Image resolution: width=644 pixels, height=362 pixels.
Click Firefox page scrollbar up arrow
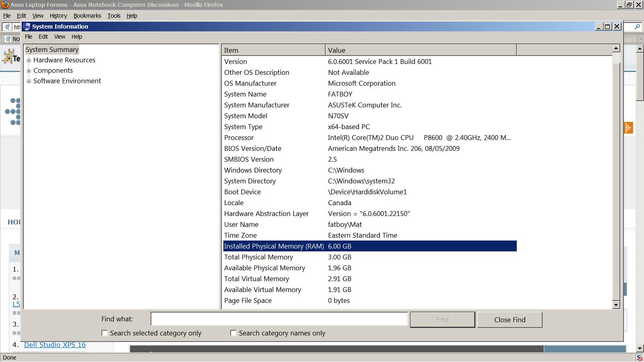coord(640,48)
